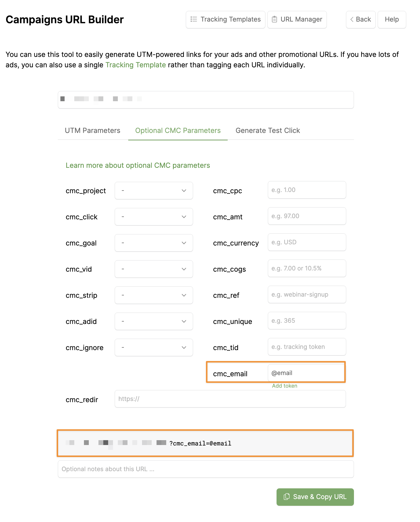Viewport: 420px width, 522px height.
Task: Open the Generate Test Click tab
Action: [x=268, y=131]
